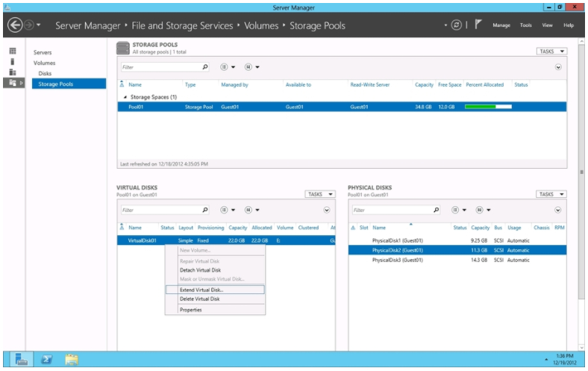Select the Pool01 storage pool row
The image size is (588, 371).
(x=342, y=107)
